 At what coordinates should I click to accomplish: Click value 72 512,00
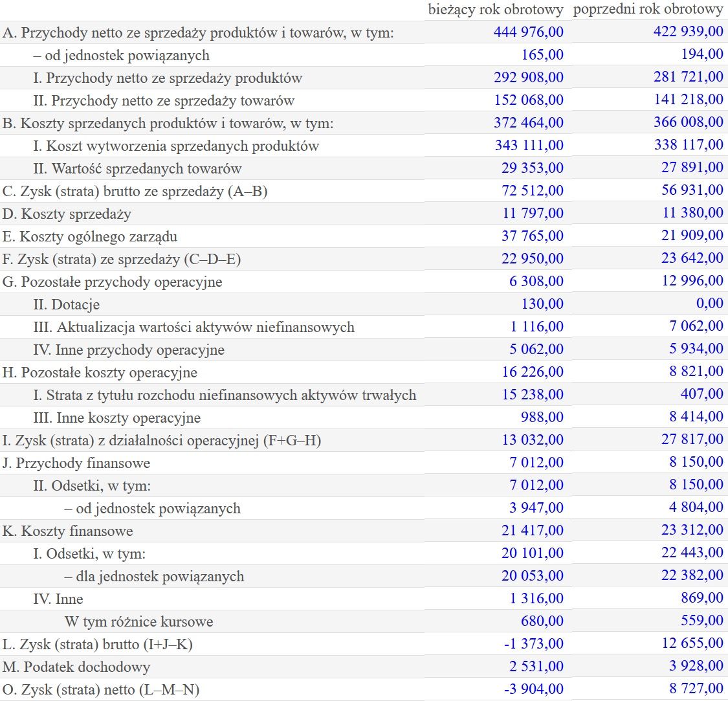tap(532, 191)
